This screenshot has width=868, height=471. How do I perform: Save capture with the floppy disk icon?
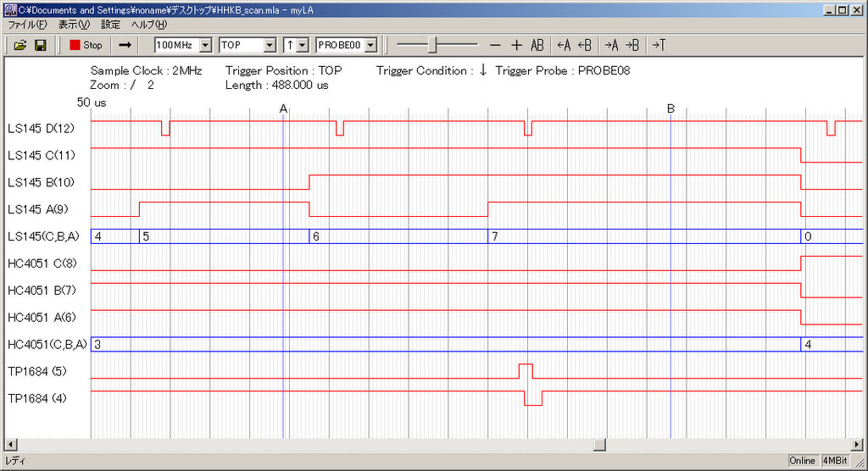(40, 45)
